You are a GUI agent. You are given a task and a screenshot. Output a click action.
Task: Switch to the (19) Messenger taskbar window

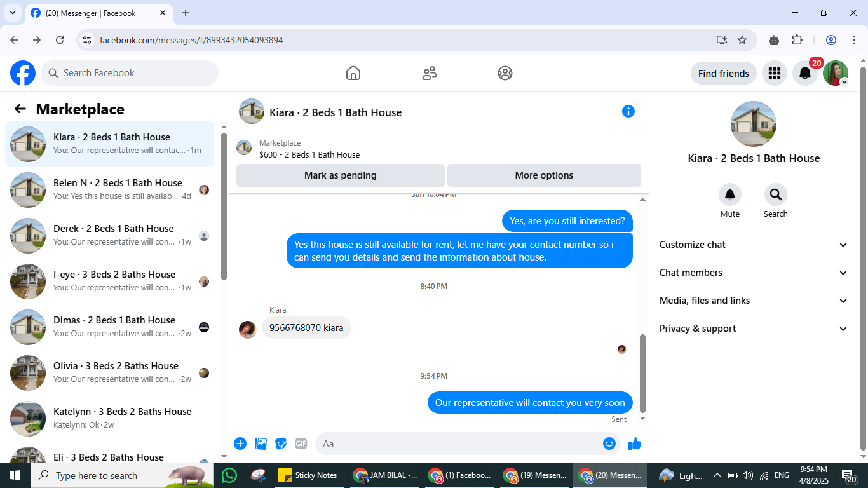tap(536, 475)
